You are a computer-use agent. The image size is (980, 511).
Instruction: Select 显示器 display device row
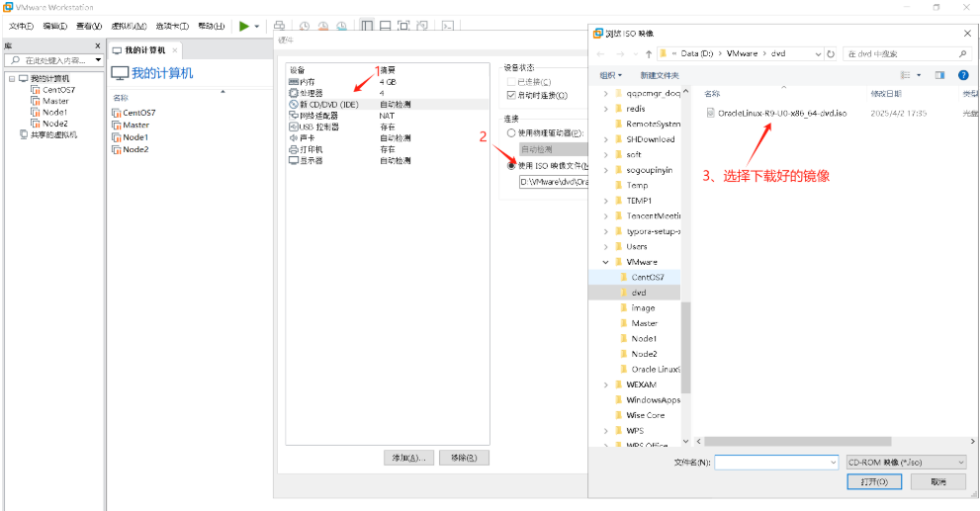pos(388,160)
